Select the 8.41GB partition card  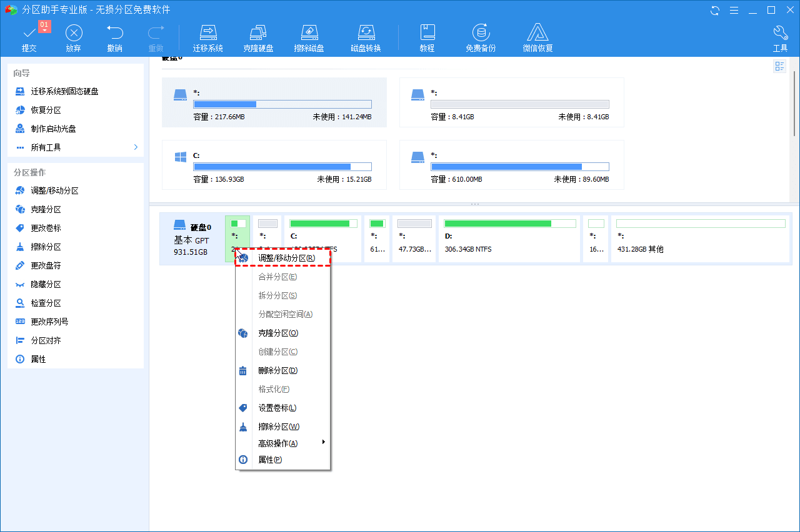click(x=511, y=102)
